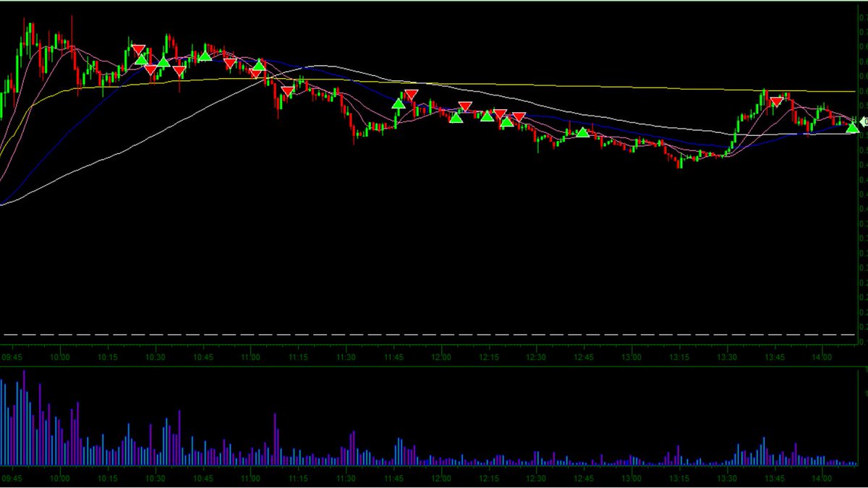Select the green buy triangle near 12:20
The image size is (868, 488).
[x=507, y=121]
